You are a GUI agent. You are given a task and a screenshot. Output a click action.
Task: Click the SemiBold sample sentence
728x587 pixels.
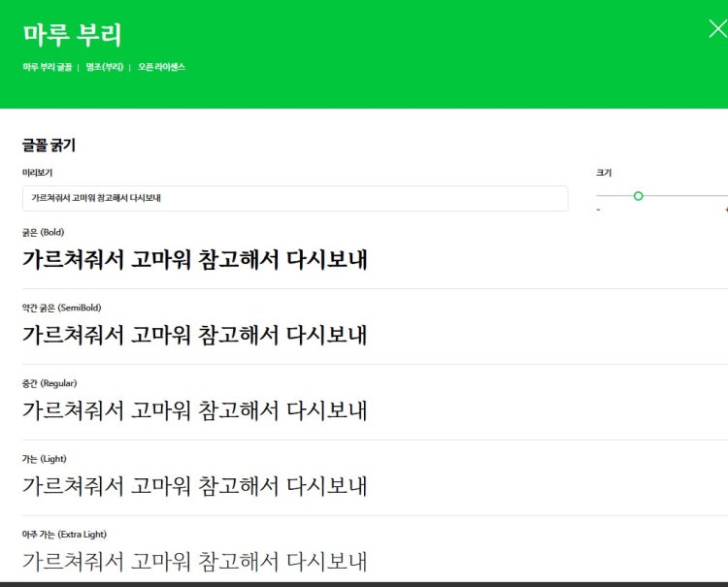pyautogui.click(x=195, y=335)
